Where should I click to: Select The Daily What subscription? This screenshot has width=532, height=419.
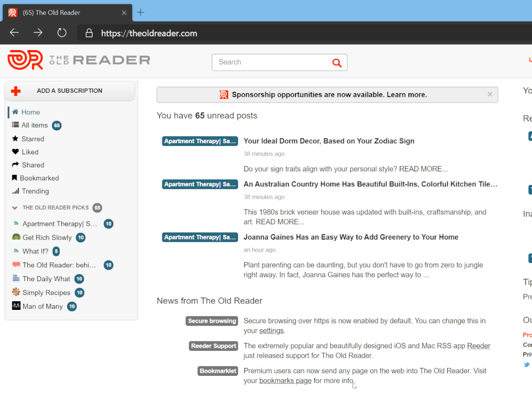click(46, 279)
